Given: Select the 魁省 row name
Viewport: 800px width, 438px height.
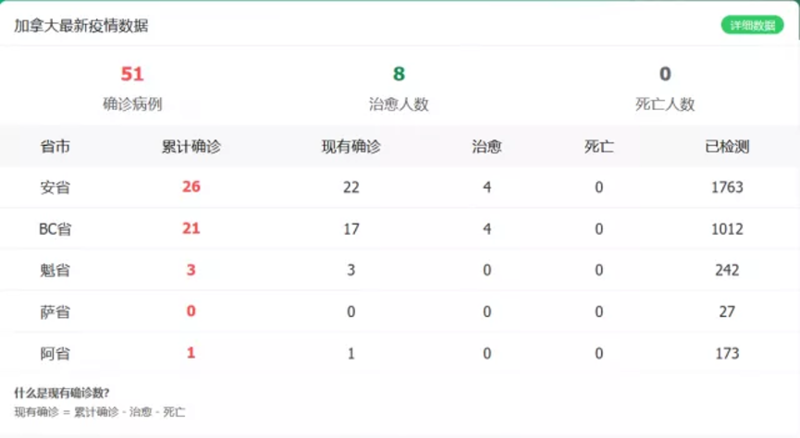Looking at the screenshot, I should click(x=55, y=270).
